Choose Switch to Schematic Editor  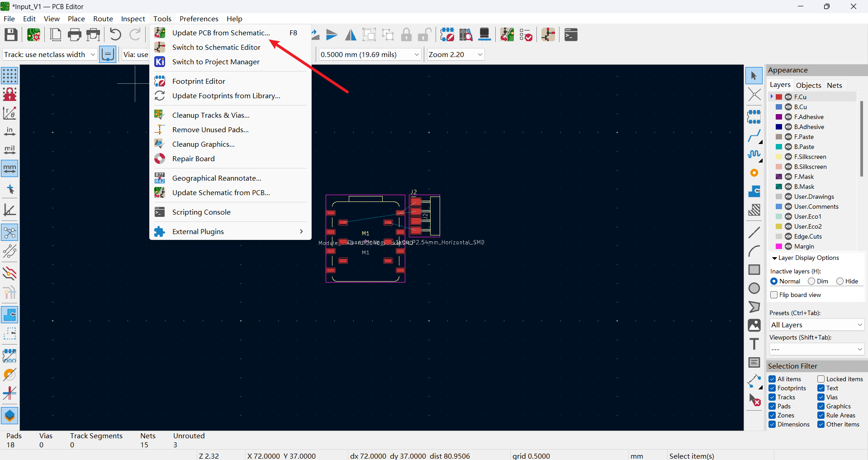point(230,47)
